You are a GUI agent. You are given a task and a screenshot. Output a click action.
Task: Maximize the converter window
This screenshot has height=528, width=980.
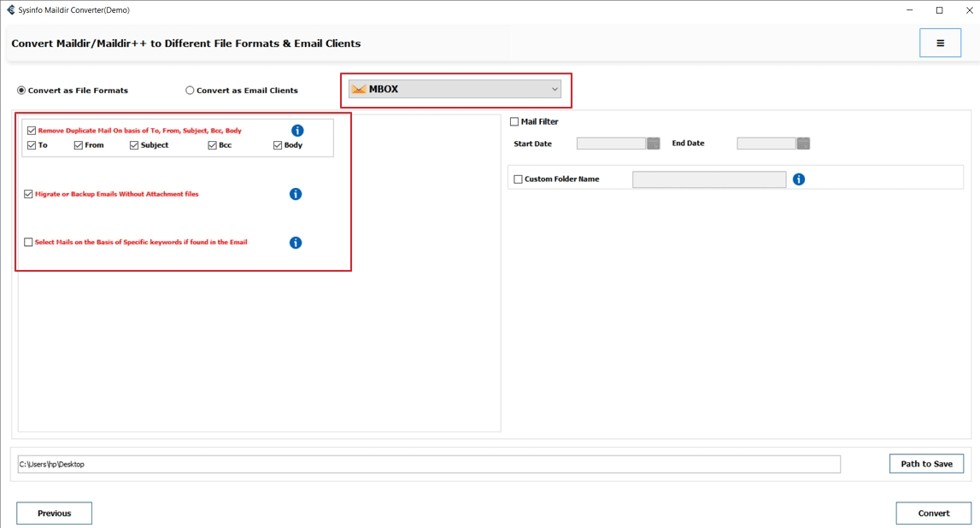coord(939,10)
